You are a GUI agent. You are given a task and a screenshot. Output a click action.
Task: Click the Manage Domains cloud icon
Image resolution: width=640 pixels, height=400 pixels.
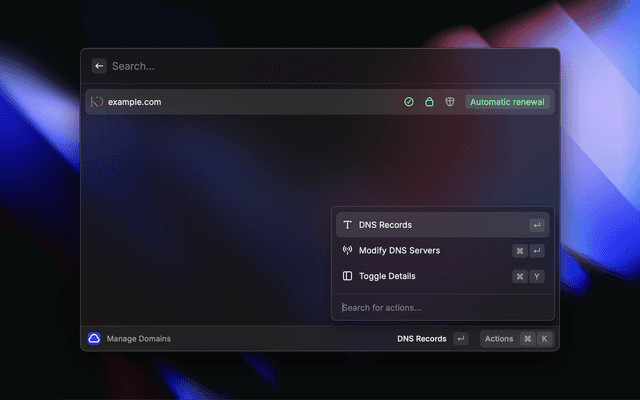pyautogui.click(x=94, y=339)
